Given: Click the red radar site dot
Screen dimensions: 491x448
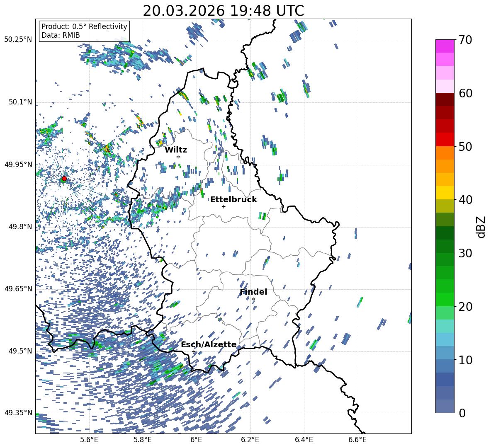Looking at the screenshot, I should [64, 179].
